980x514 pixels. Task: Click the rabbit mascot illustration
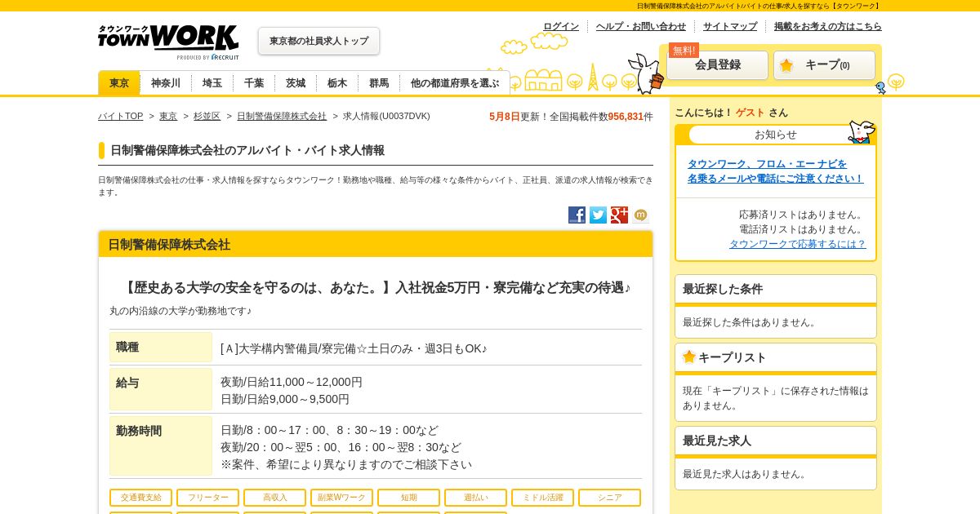click(x=648, y=73)
